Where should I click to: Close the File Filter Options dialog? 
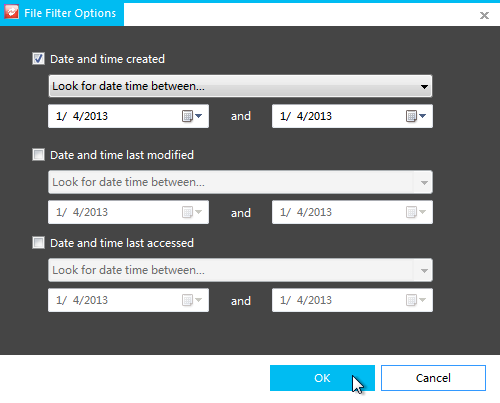[484, 15]
